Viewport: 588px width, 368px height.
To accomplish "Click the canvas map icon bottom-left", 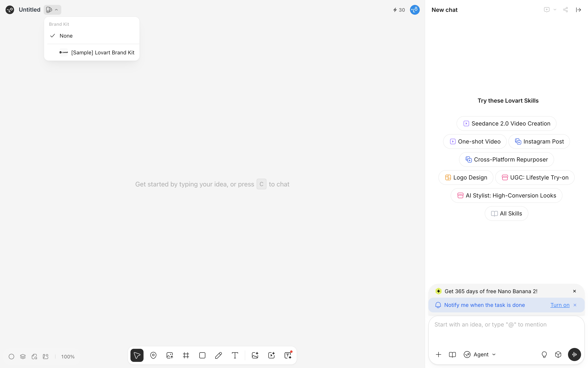I will pyautogui.click(x=46, y=357).
